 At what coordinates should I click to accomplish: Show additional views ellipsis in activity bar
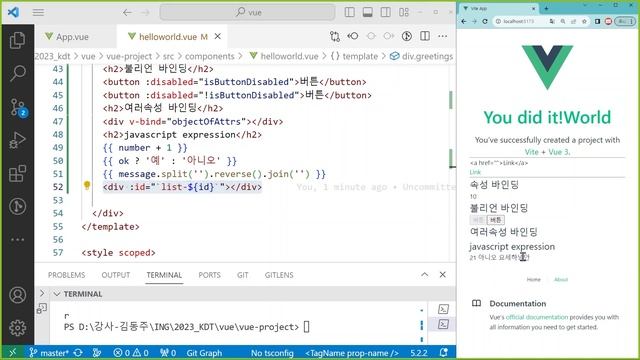pos(17,240)
